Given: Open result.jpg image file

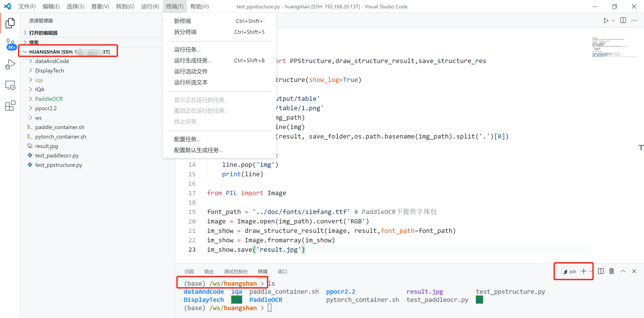Looking at the screenshot, I should (47, 146).
